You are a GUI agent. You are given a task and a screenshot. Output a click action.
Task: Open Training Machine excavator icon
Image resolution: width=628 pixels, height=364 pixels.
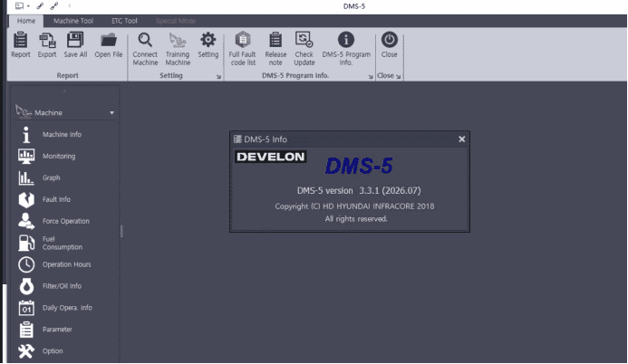point(178,40)
